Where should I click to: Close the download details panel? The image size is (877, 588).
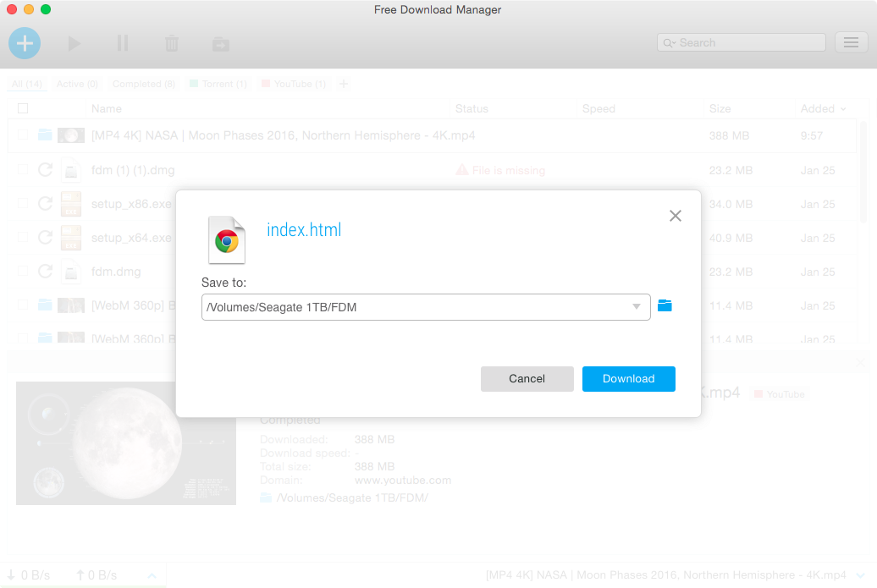[x=861, y=363]
